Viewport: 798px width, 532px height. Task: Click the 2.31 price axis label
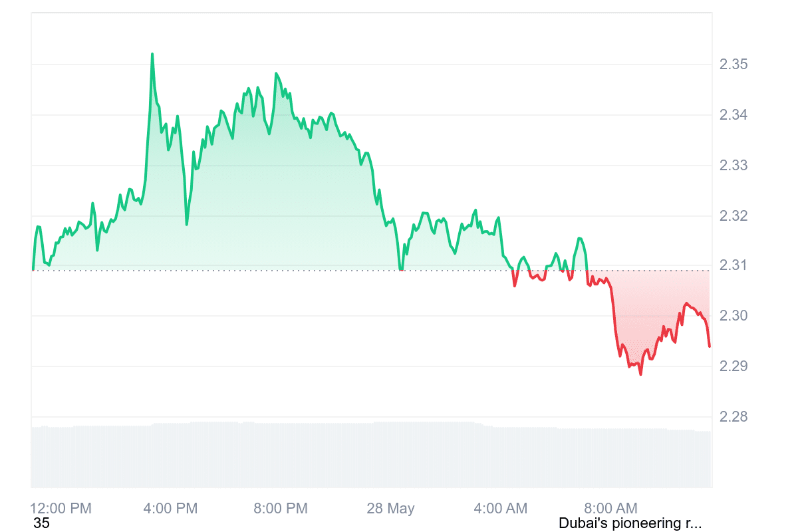(733, 266)
